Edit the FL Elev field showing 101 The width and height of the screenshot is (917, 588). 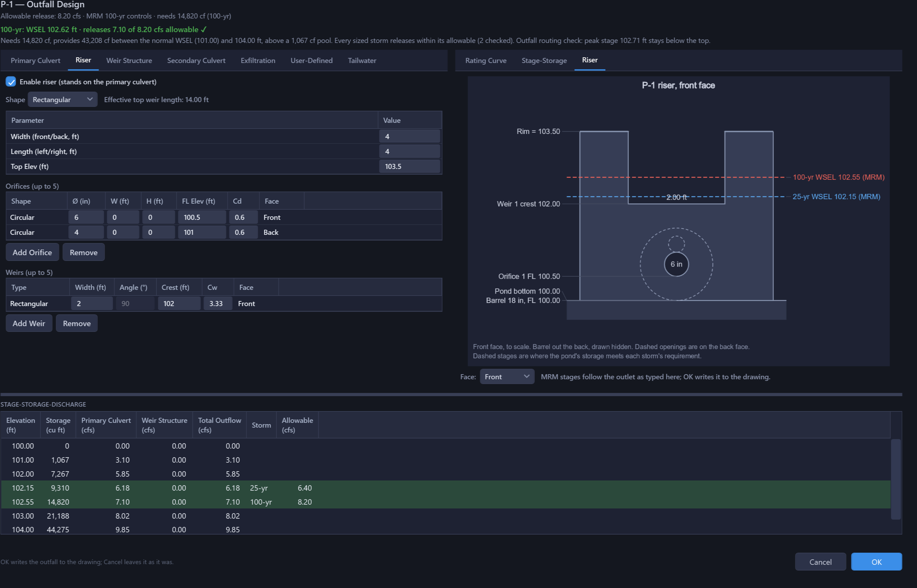coord(202,232)
